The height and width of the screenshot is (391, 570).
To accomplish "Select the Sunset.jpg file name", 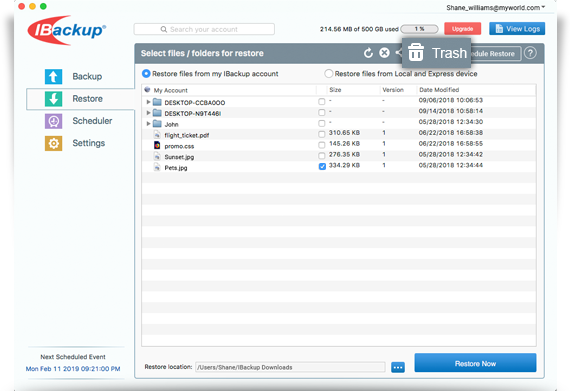I will 179,157.
